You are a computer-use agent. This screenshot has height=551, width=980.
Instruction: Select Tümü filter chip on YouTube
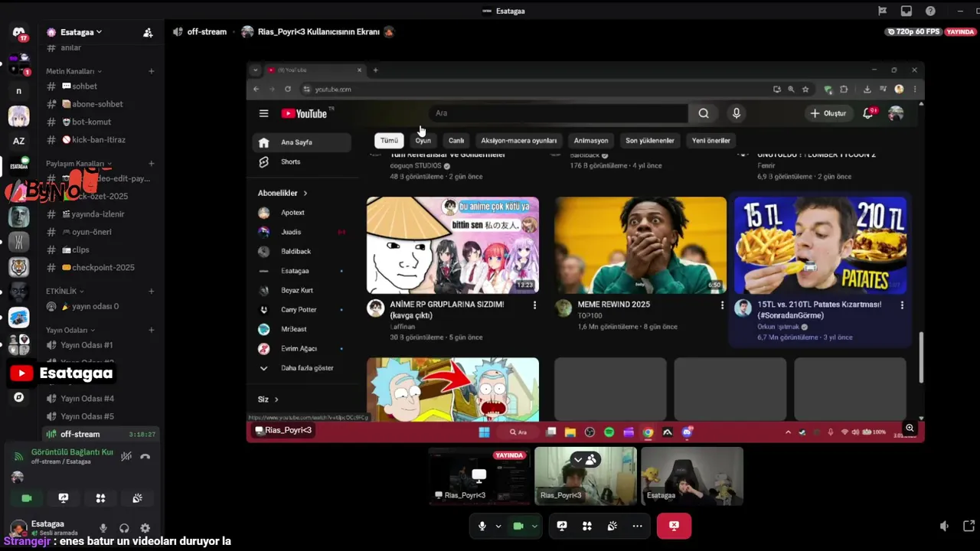(x=389, y=141)
